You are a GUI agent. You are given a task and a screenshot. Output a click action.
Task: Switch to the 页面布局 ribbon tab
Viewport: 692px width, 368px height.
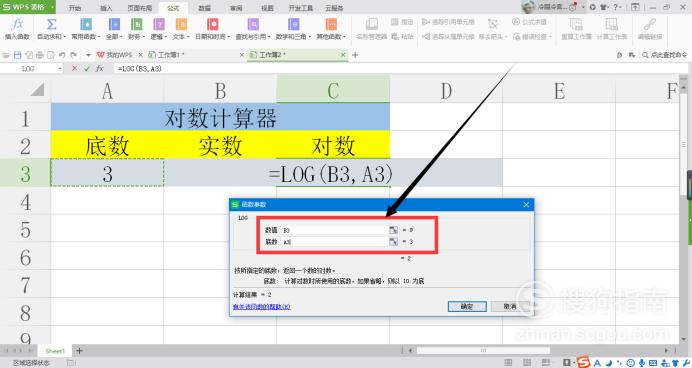[139, 8]
